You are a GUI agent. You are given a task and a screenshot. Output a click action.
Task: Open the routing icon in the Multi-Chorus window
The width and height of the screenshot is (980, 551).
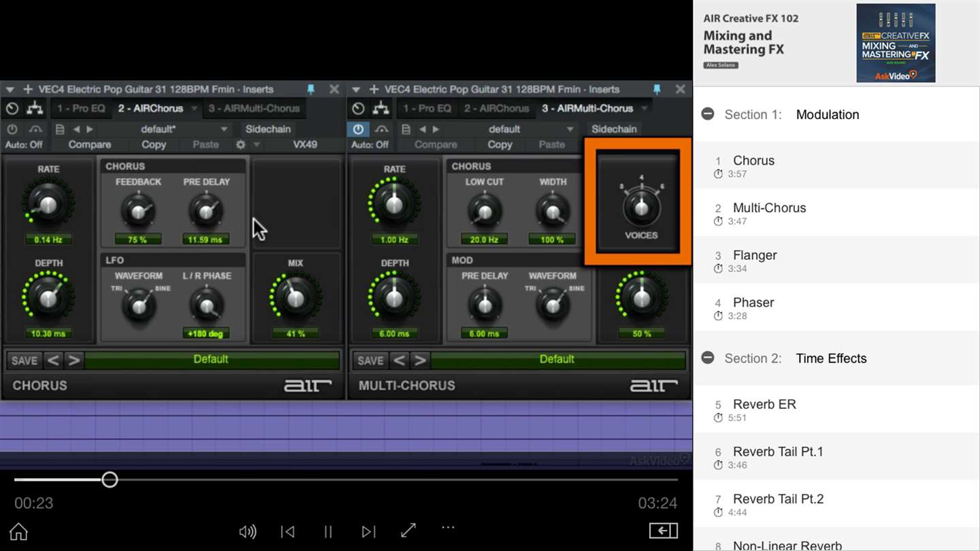(x=380, y=108)
